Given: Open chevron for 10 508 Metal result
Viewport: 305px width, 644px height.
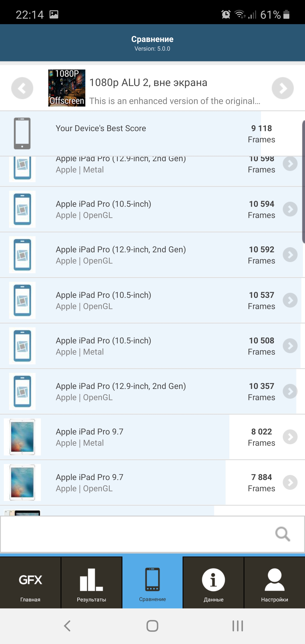Looking at the screenshot, I should pos(290,346).
